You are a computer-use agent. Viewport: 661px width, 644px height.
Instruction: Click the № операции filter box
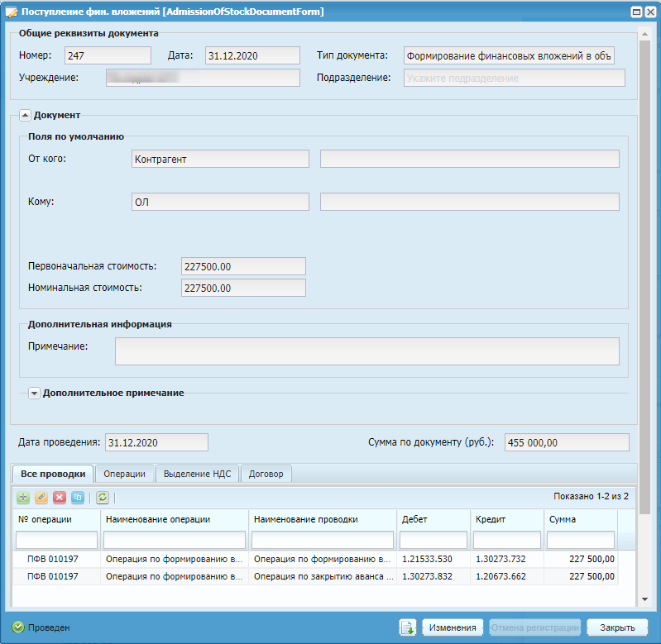56,540
